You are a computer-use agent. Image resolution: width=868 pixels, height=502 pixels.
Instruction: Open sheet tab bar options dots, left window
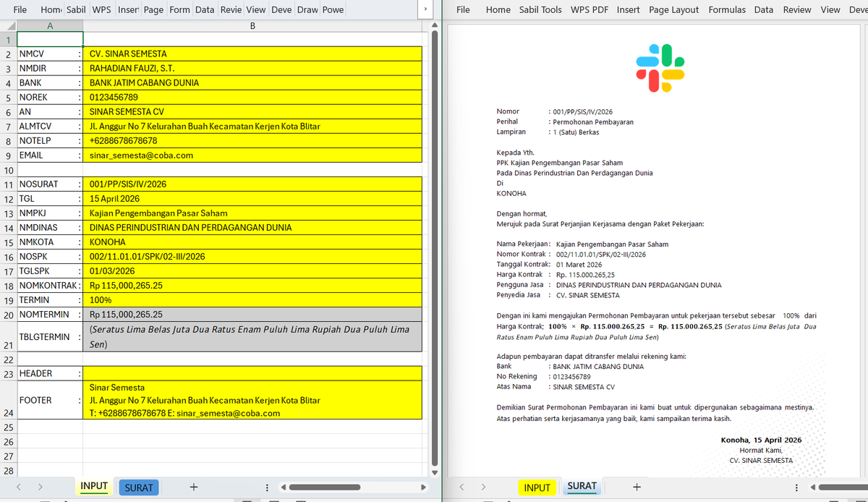coord(267,488)
